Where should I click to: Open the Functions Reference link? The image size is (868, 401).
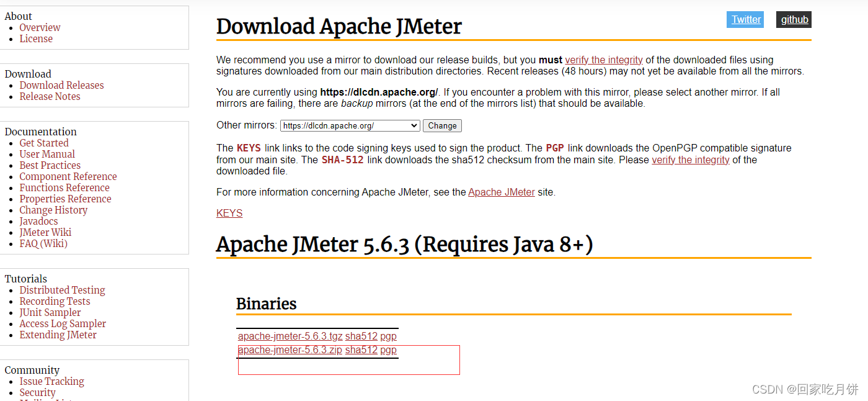tap(64, 187)
